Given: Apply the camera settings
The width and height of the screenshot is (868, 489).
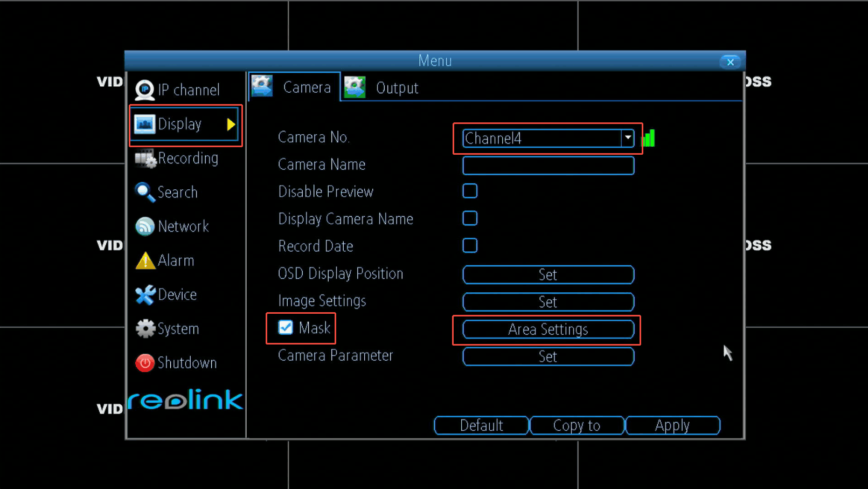Looking at the screenshot, I should 672,425.
